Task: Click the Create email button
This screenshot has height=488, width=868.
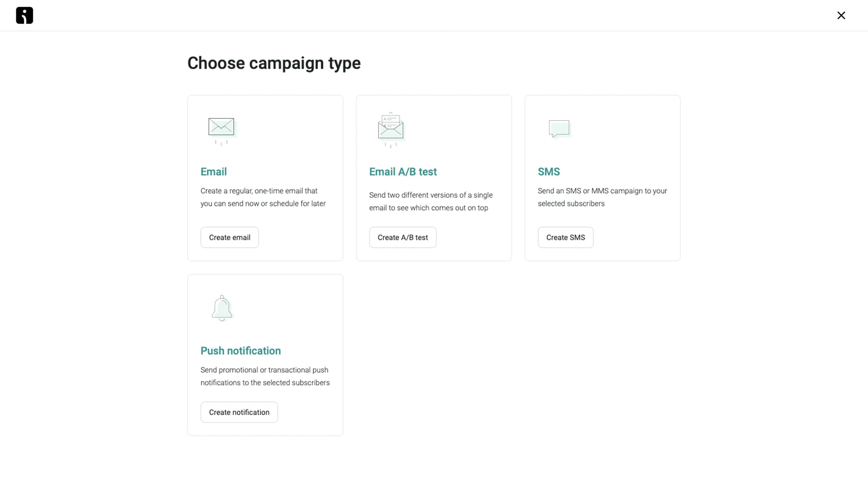Action: [230, 237]
